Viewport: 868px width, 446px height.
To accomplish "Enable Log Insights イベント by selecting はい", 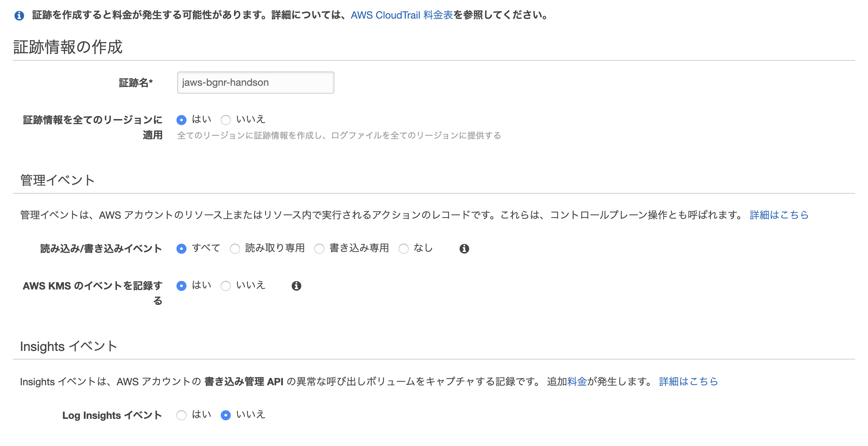I will [182, 415].
